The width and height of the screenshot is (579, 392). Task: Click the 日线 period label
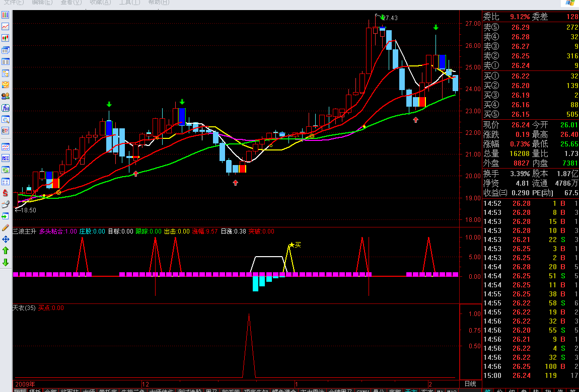470,384
